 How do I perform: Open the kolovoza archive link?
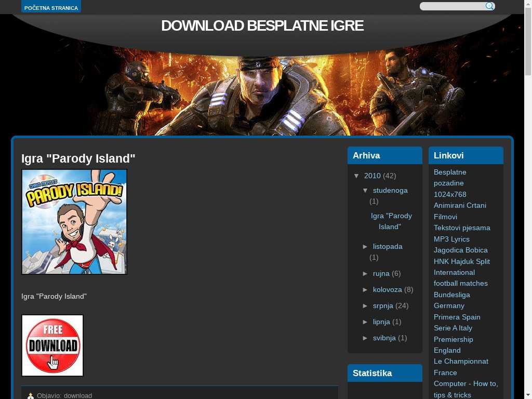pyautogui.click(x=387, y=289)
